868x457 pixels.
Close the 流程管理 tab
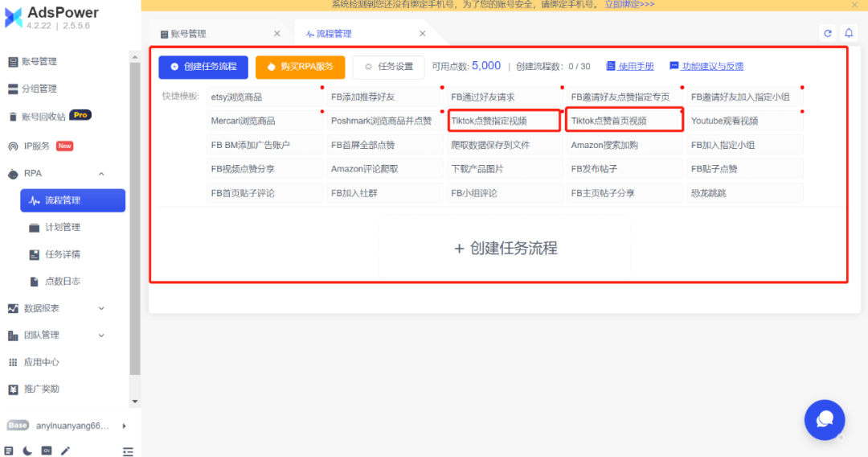coord(423,34)
